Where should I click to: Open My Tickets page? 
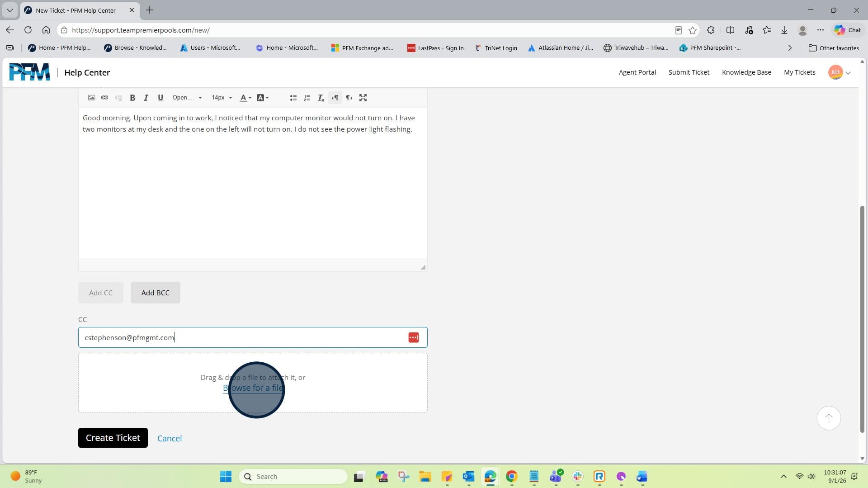pyautogui.click(x=799, y=72)
